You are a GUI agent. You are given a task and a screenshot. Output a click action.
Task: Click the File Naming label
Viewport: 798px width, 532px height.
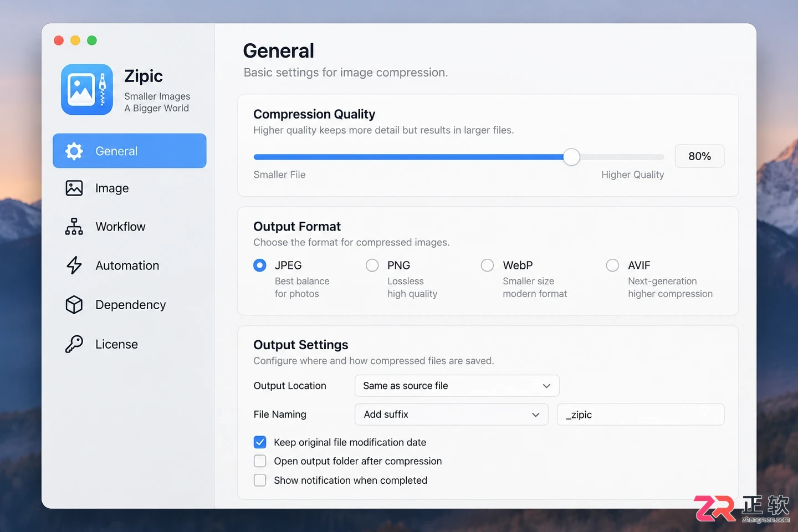click(280, 415)
